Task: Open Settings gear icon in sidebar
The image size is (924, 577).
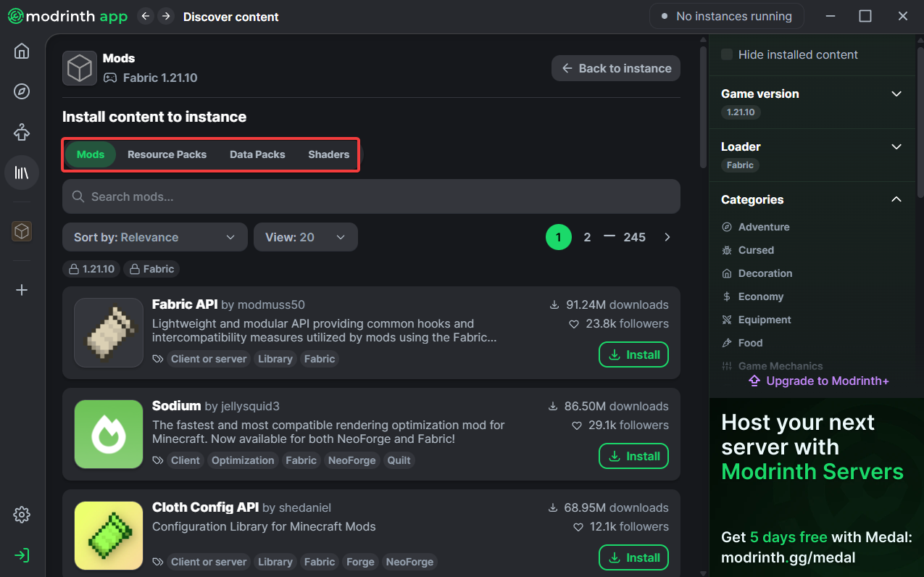Action: (x=22, y=515)
